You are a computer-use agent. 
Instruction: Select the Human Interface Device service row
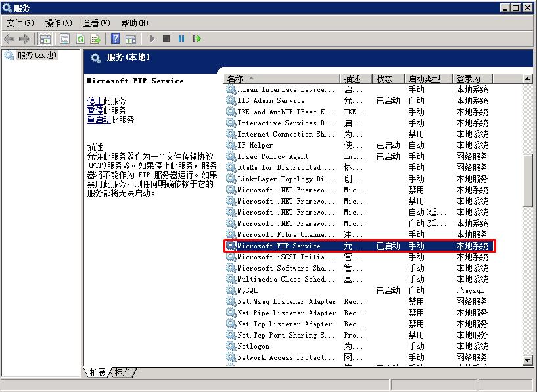pyautogui.click(x=359, y=89)
